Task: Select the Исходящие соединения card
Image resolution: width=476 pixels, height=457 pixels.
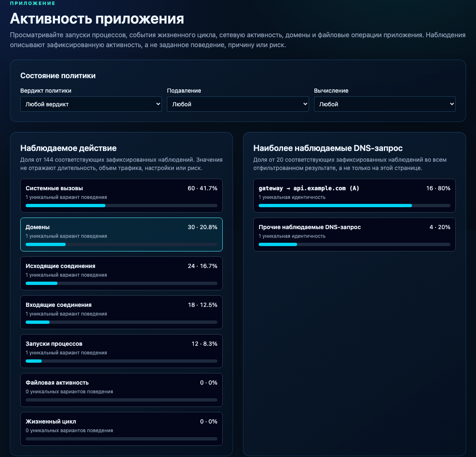Action: coord(121,273)
